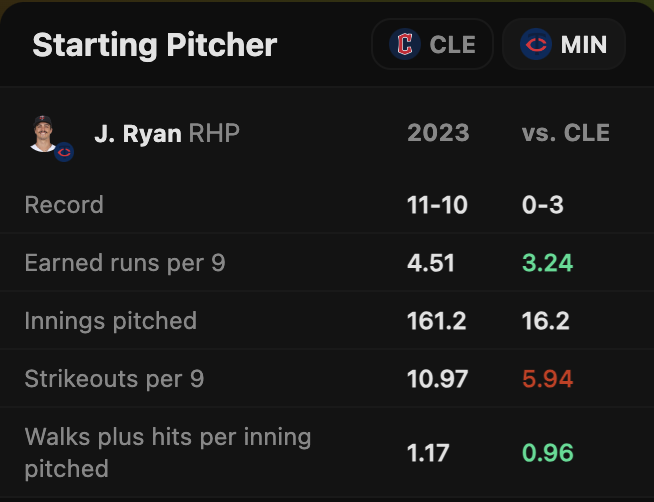
Task: Click the green 0.96 WHIP value
Action: click(x=545, y=453)
